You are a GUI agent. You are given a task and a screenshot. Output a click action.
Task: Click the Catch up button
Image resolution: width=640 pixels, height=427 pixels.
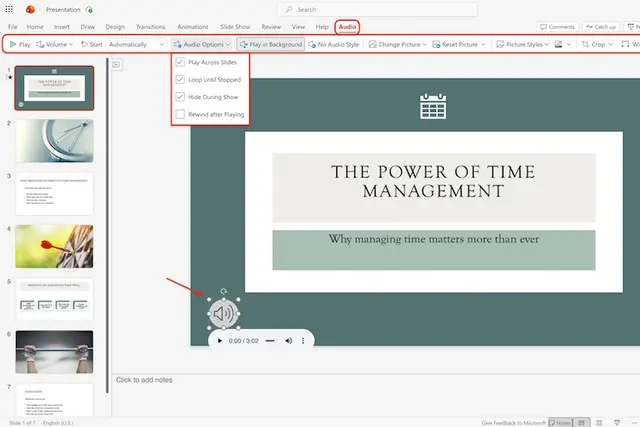coord(601,27)
